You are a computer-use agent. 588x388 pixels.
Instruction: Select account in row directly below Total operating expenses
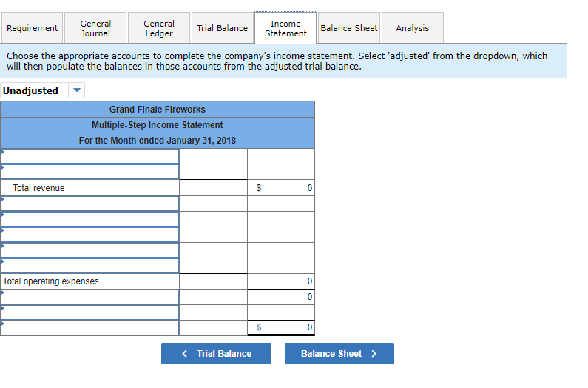(x=90, y=297)
